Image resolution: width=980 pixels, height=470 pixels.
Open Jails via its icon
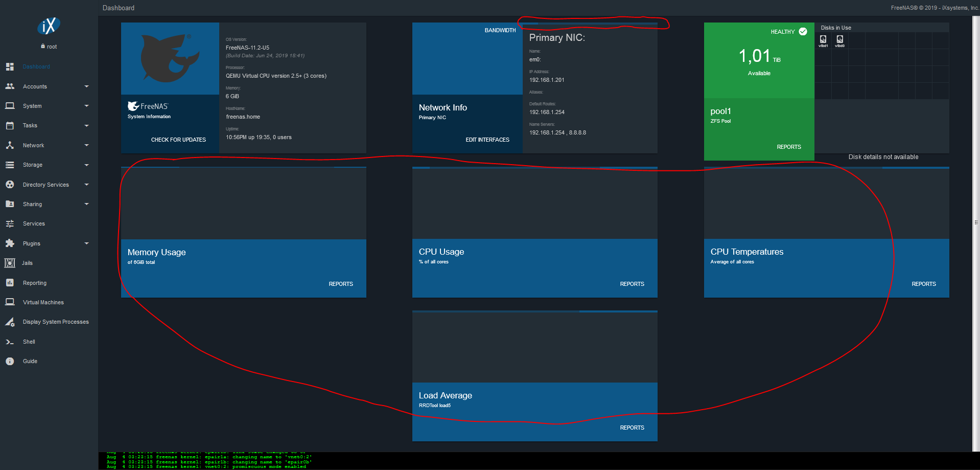(x=10, y=263)
